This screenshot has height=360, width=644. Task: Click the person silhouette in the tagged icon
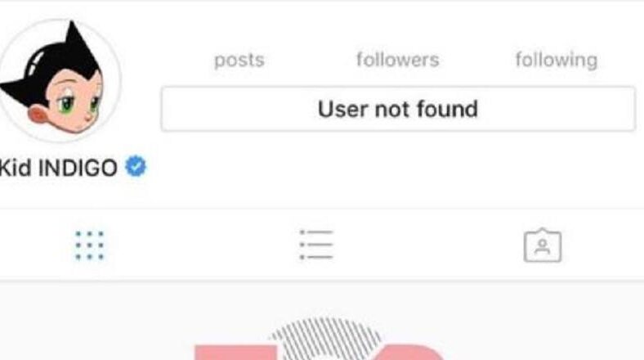click(543, 247)
